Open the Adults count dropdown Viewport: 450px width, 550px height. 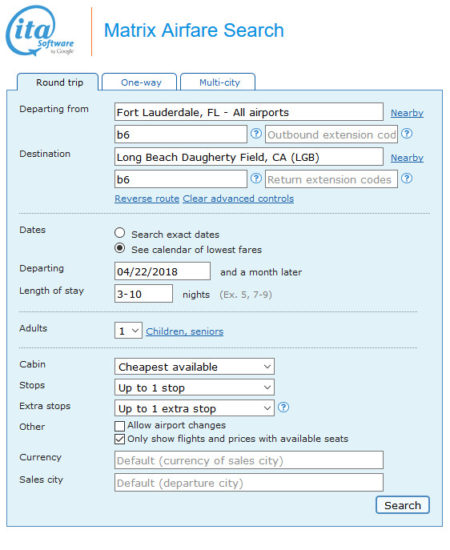[128, 330]
